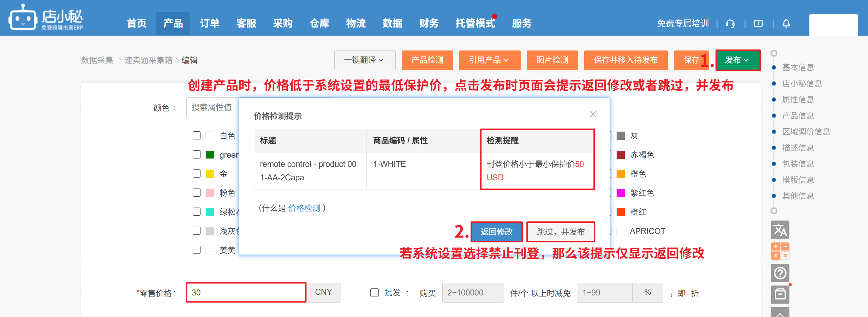This screenshot has width=868, height=317.
Task: Click the green color swatch
Action: coord(210,155)
